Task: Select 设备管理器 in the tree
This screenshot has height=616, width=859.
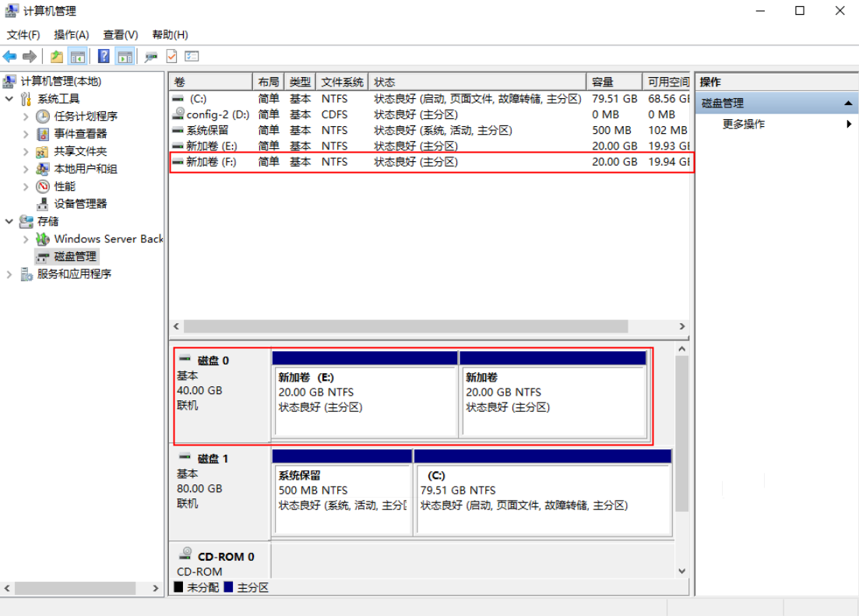Action: point(80,204)
